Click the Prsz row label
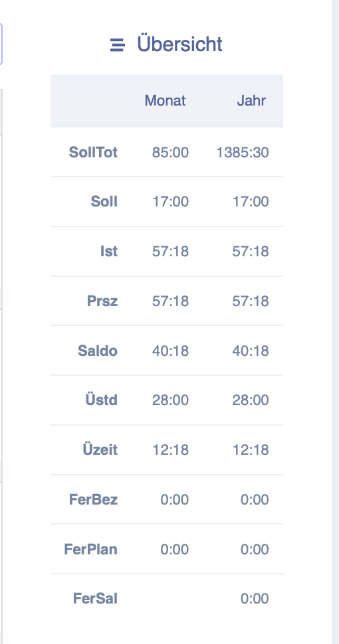 [x=102, y=301]
